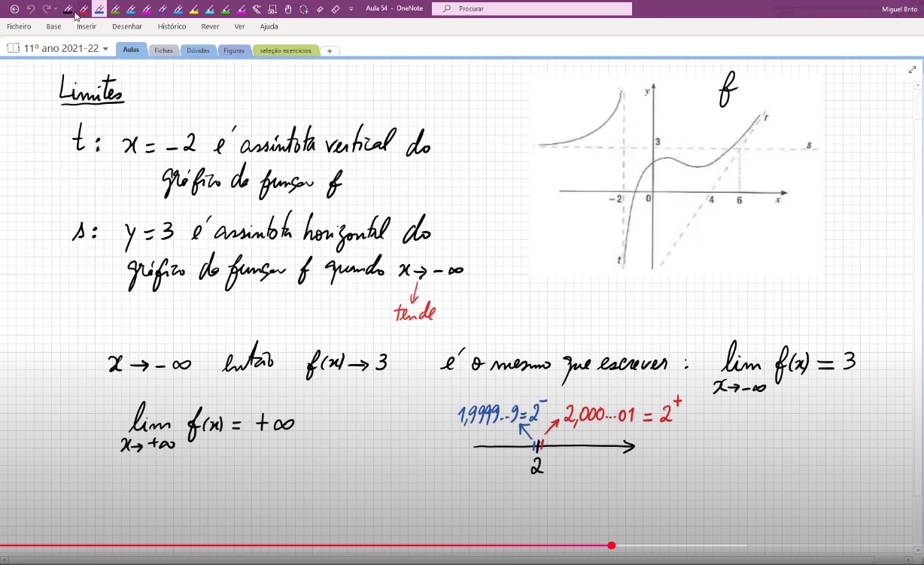
Task: Switch to the Base ribbon tab
Action: pyautogui.click(x=53, y=26)
